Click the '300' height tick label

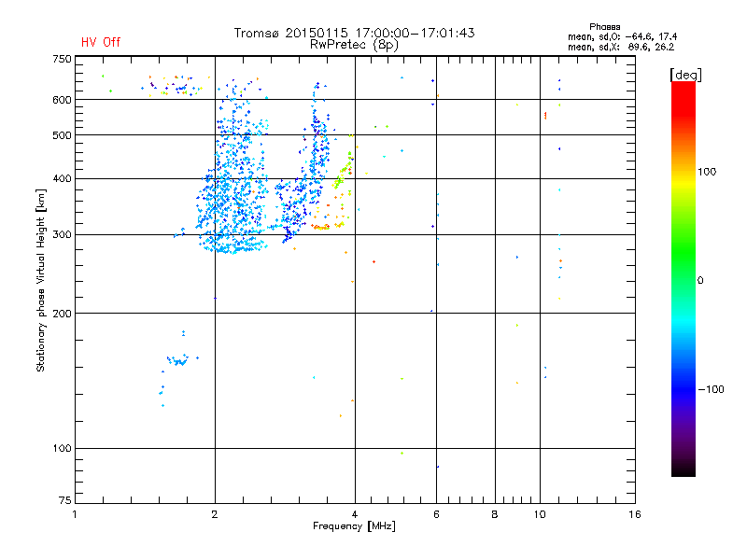pos(62,235)
